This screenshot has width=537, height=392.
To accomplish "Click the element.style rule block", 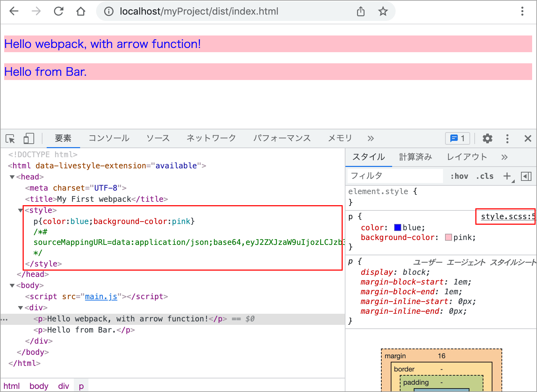I will pos(441,197).
